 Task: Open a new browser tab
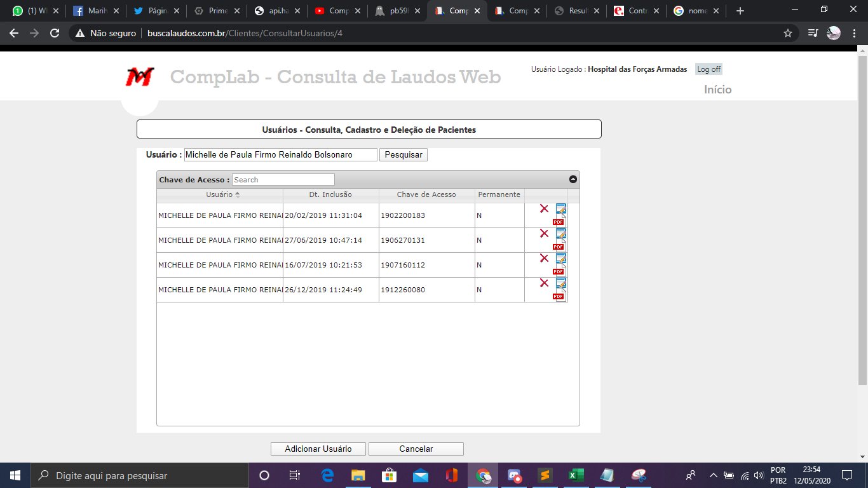click(x=740, y=11)
